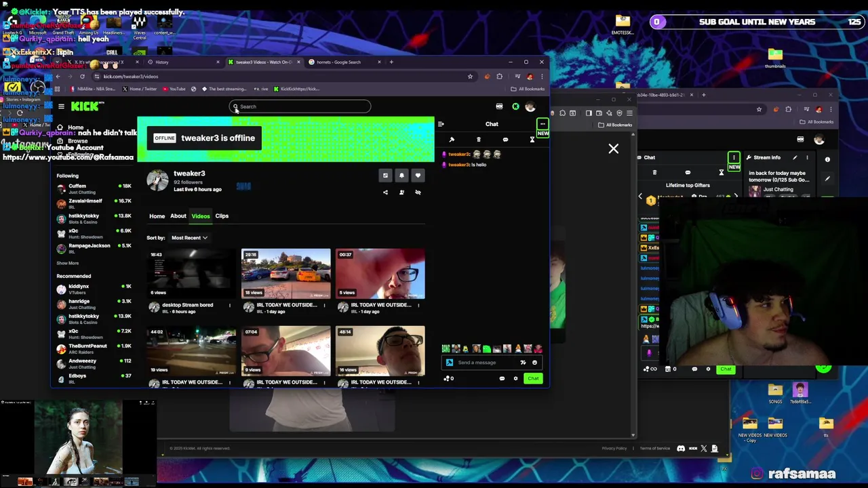868x488 pixels.
Task: Open the browser extensions puzzle icon
Action: point(500,77)
